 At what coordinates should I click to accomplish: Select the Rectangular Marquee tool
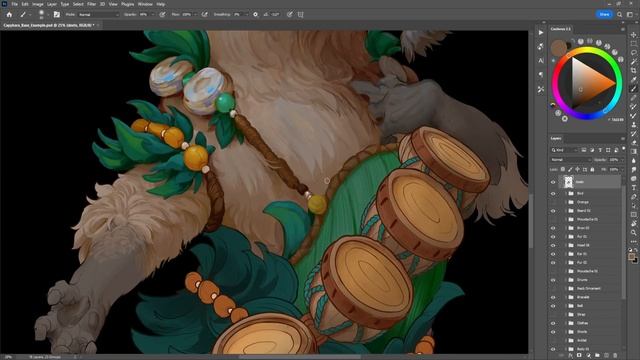[633, 44]
